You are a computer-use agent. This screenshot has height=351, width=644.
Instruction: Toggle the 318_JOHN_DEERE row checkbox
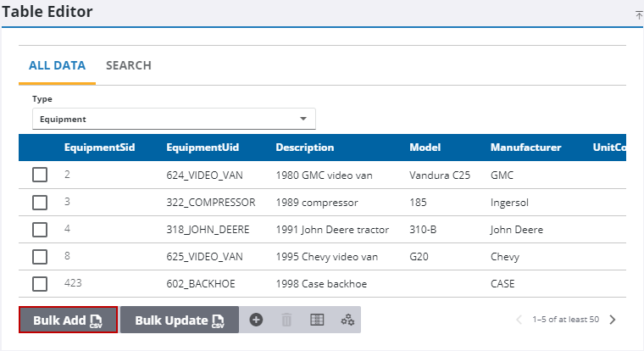[x=40, y=230]
